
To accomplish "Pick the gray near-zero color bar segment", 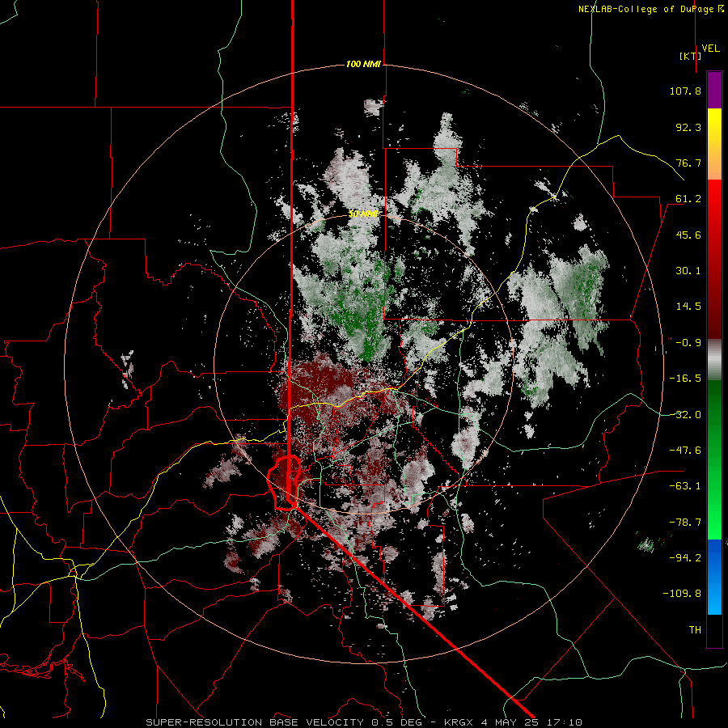I will 714,360.
